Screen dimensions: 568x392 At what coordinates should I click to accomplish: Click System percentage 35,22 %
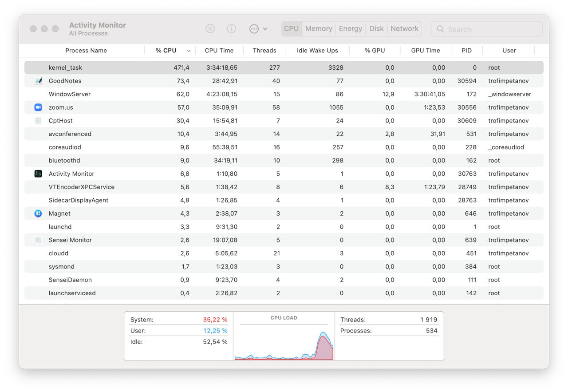(215, 320)
